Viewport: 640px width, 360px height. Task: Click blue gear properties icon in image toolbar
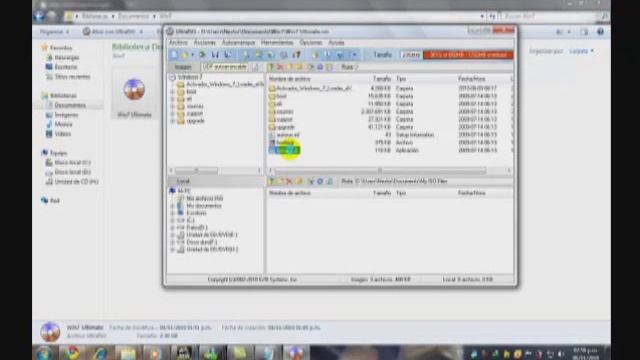tap(320, 67)
